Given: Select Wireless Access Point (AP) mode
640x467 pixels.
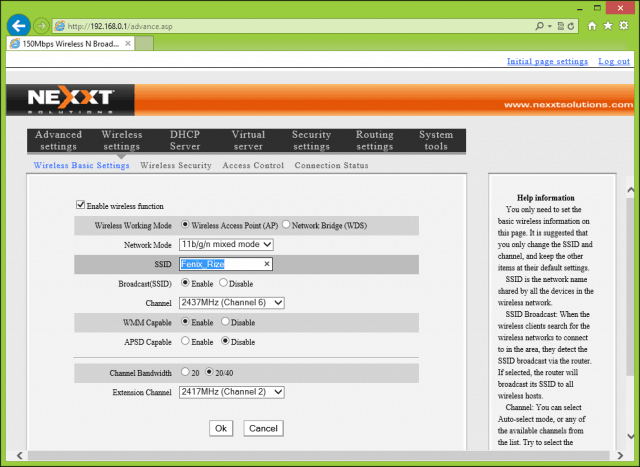Looking at the screenshot, I should tap(185, 225).
